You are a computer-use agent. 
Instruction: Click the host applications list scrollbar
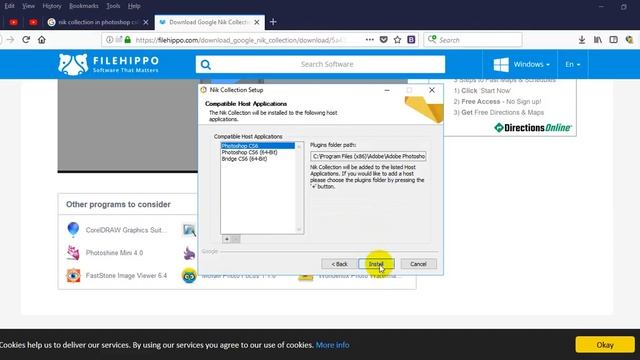click(299, 188)
